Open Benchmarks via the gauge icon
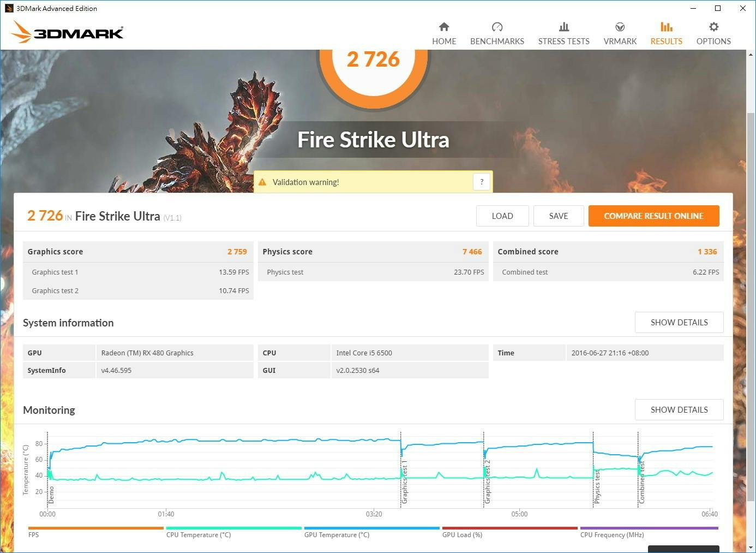 click(497, 27)
